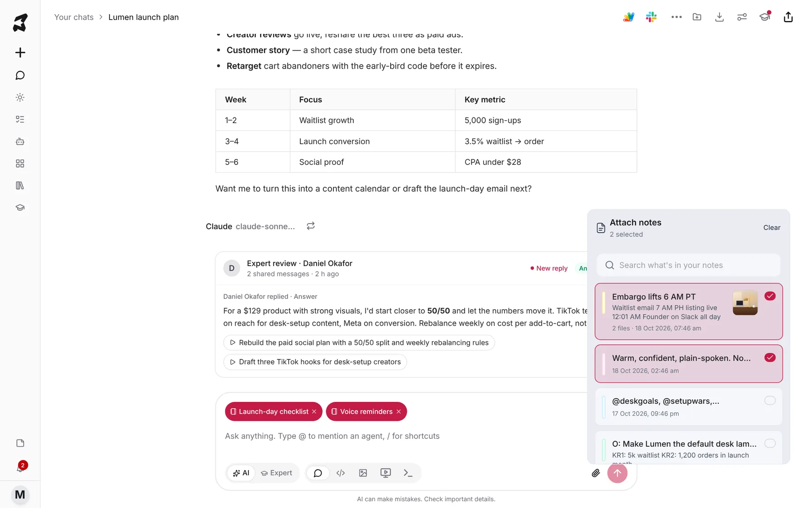Viewport: 812px width, 508px height.
Task: Select the image mode tab in the composer
Action: click(x=363, y=473)
